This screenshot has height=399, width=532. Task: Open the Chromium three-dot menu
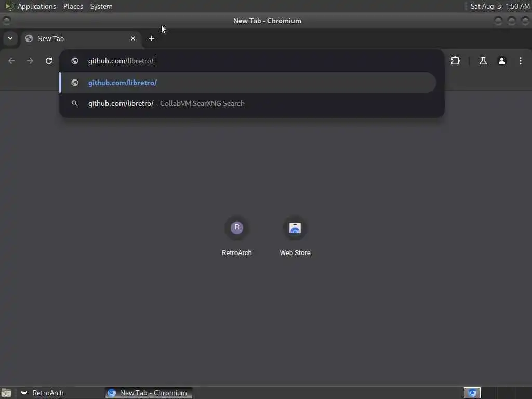coord(521,61)
